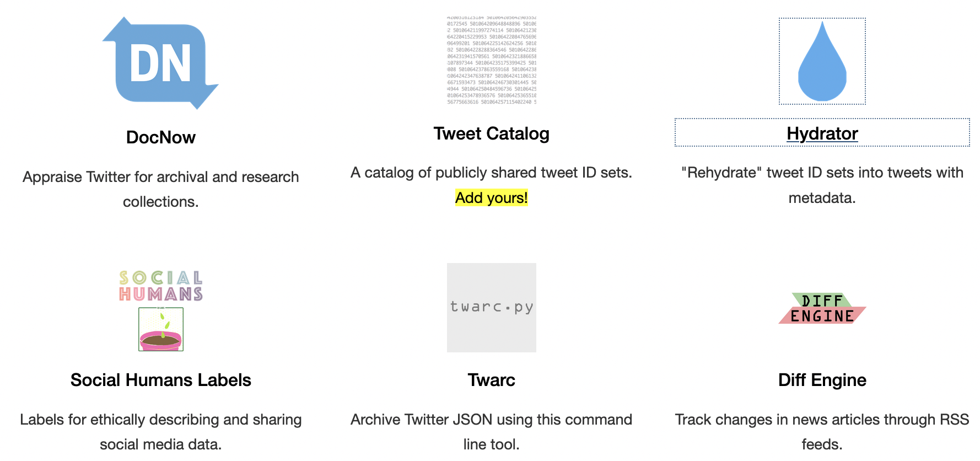Open the Diff Engine heading link
Screen dimensions: 980x461
click(822, 380)
